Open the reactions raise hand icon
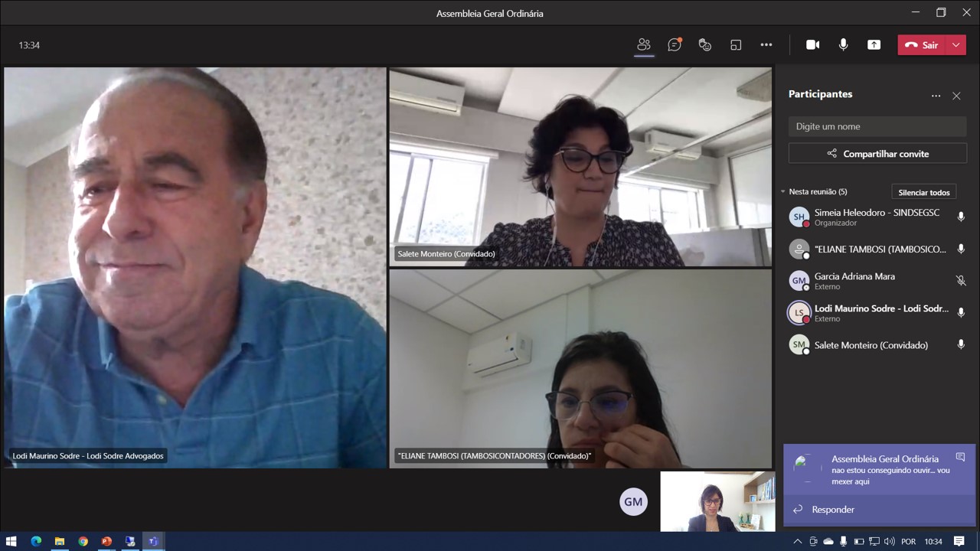This screenshot has height=551, width=980. coord(705,45)
